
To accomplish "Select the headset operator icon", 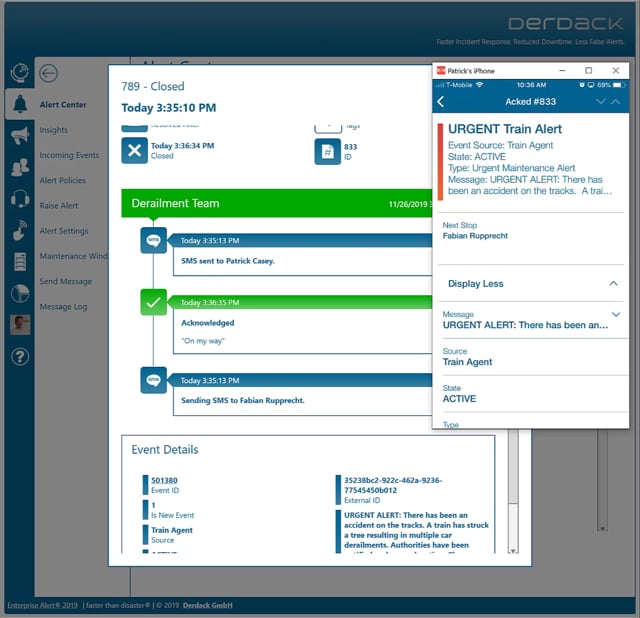I will coord(20,198).
